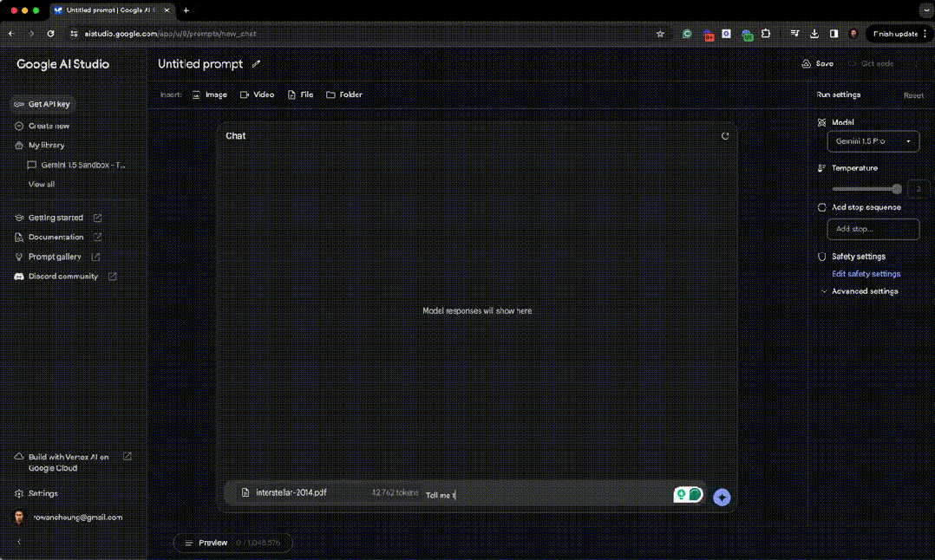Open the Documentation link
The width and height of the screenshot is (935, 560).
point(56,238)
